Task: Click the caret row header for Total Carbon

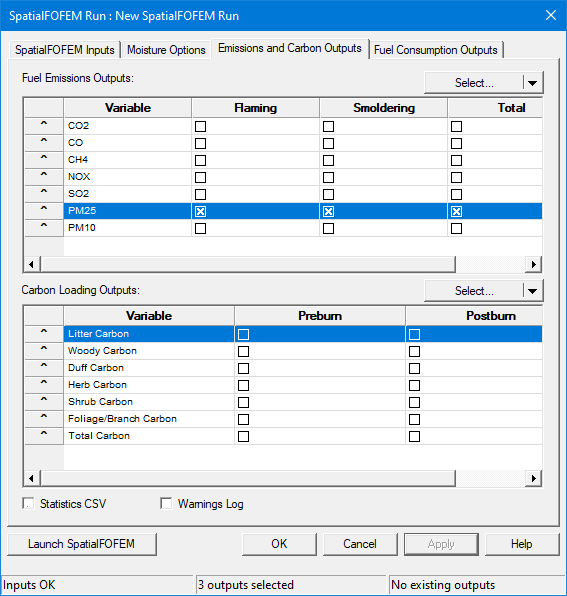Action: [44, 436]
